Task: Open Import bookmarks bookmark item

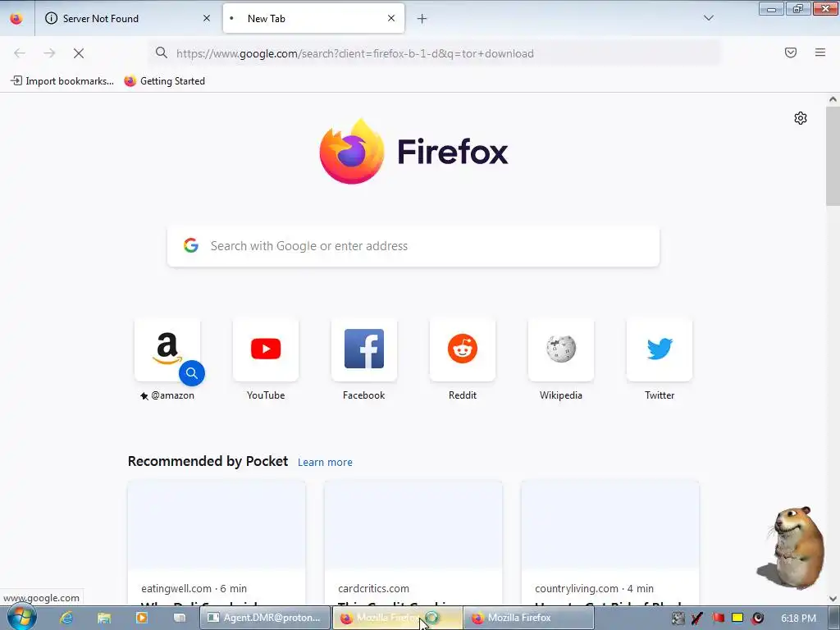Action: tap(62, 81)
